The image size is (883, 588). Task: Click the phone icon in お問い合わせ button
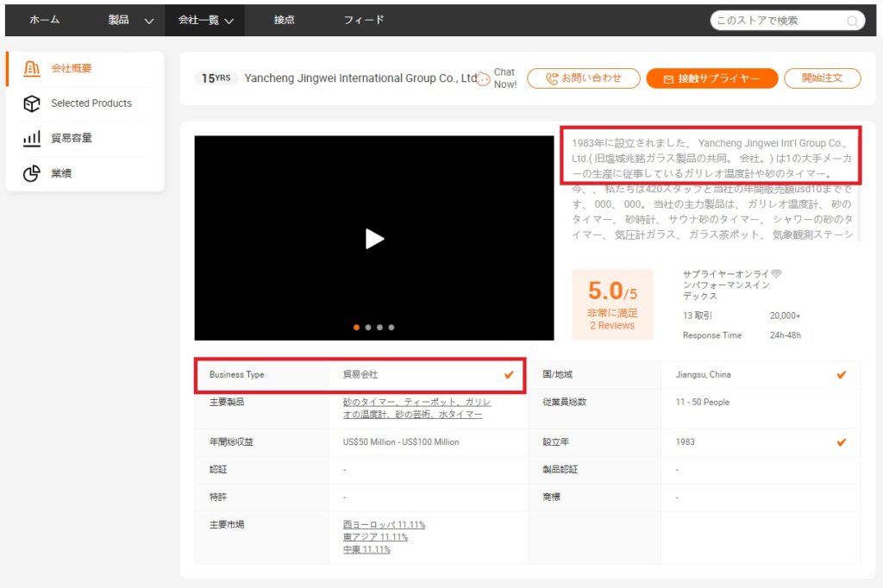point(552,78)
